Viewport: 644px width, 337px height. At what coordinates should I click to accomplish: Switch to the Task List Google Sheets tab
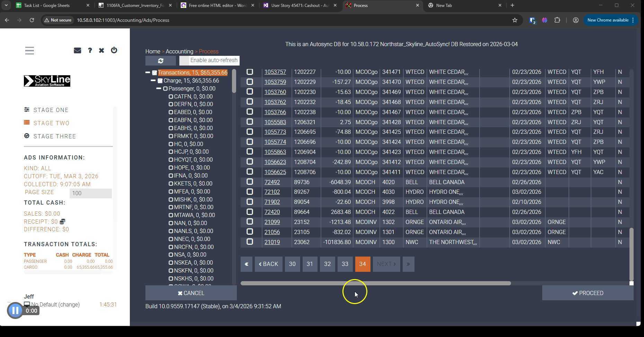[47, 6]
